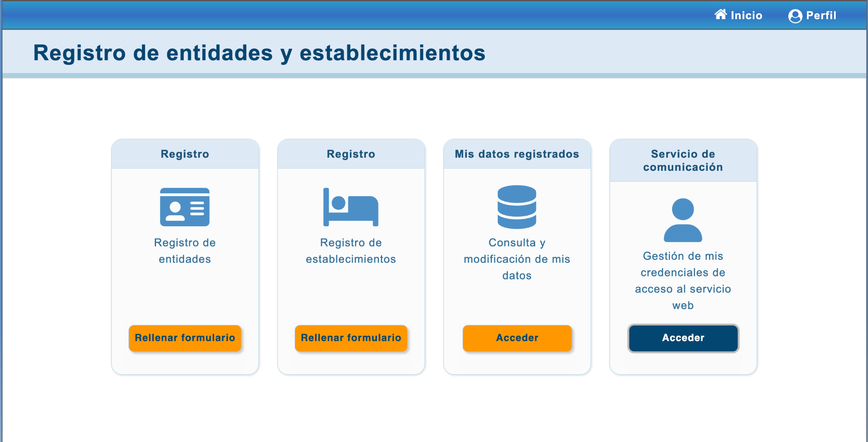
Task: Click the ID card icon for entity registration
Action: [x=185, y=207]
